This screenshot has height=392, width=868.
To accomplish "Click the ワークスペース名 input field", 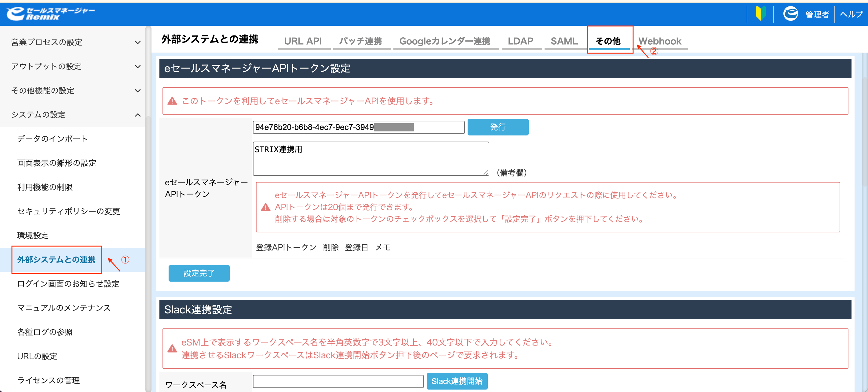I will point(338,381).
